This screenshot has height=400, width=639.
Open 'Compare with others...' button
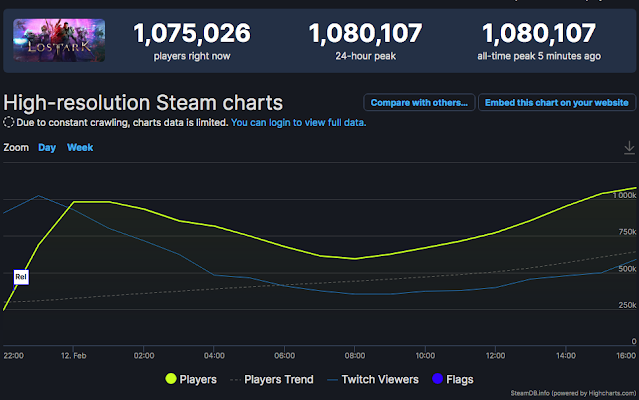418,102
